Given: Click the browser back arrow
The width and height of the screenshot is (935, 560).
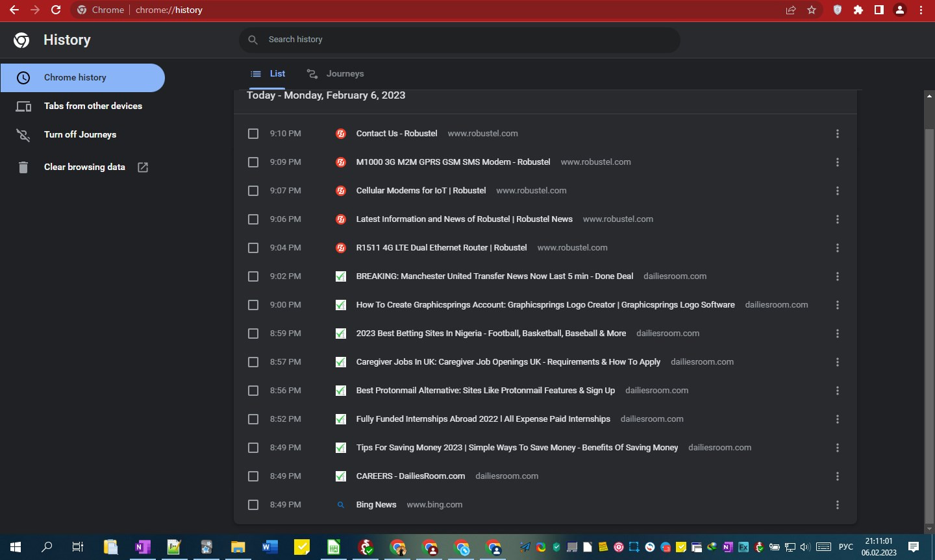Looking at the screenshot, I should [x=14, y=10].
